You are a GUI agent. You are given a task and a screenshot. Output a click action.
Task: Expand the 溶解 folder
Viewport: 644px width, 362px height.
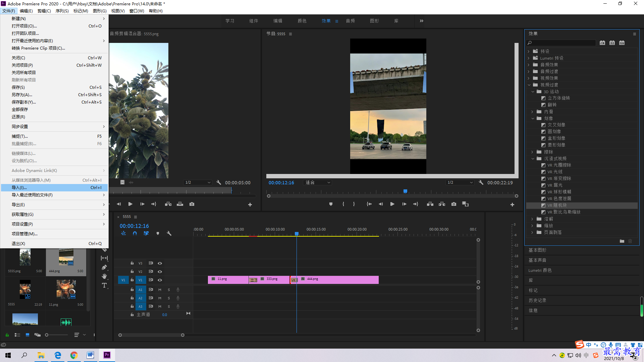[x=532, y=219]
